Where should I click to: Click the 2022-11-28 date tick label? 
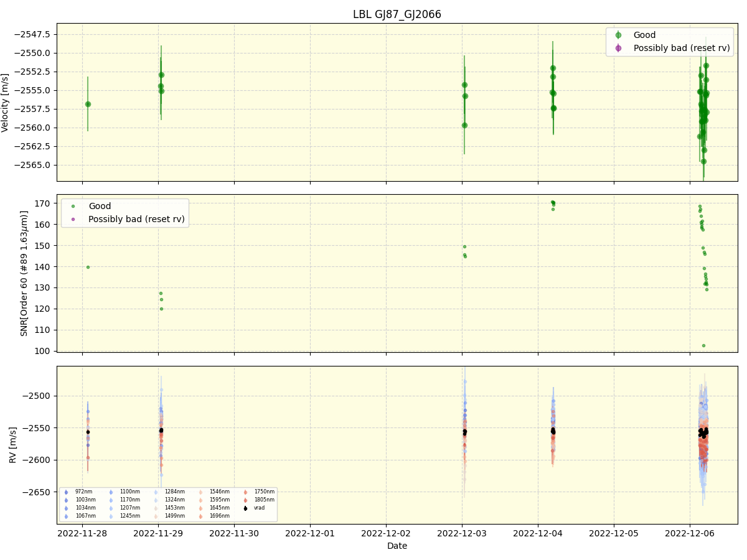coord(82,533)
